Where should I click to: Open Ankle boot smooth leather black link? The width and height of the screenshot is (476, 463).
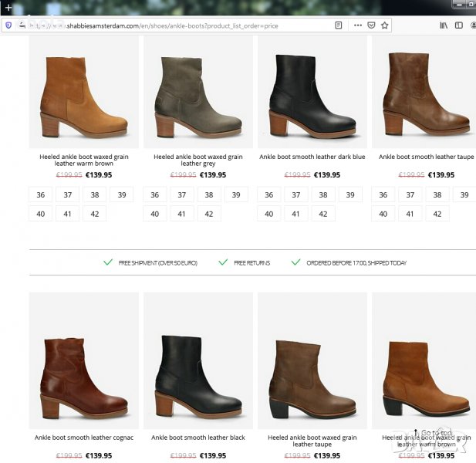click(197, 438)
